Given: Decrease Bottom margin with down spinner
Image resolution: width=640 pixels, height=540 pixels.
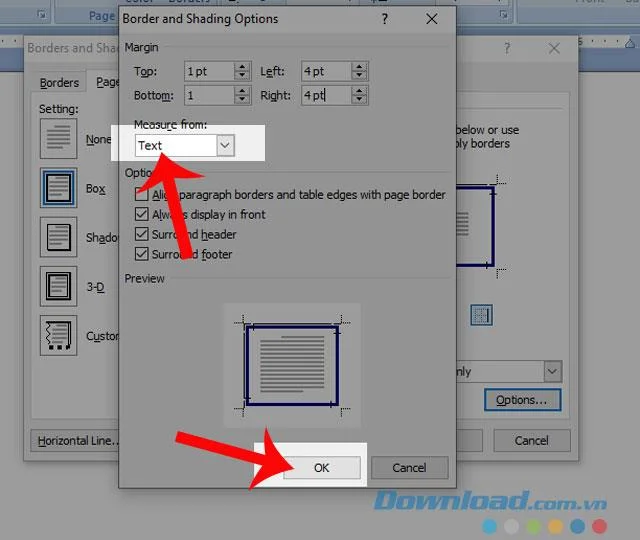Looking at the screenshot, I should coord(242,100).
